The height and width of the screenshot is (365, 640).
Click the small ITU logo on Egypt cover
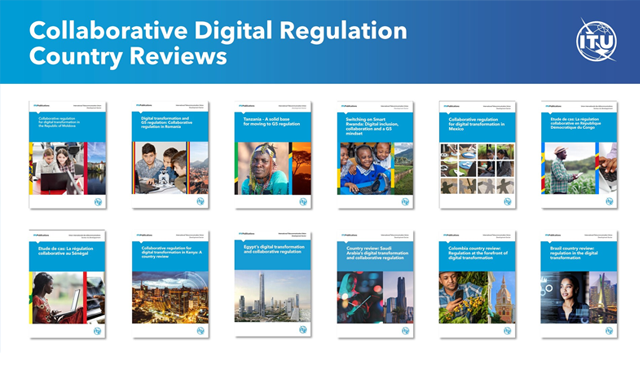pyautogui.click(x=303, y=329)
